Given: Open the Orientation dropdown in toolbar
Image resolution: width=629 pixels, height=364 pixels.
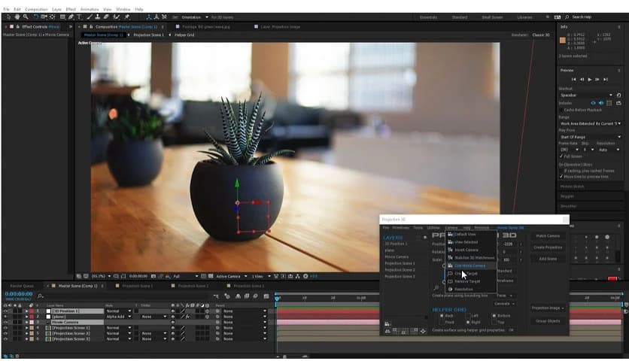Looking at the screenshot, I should (x=195, y=17).
